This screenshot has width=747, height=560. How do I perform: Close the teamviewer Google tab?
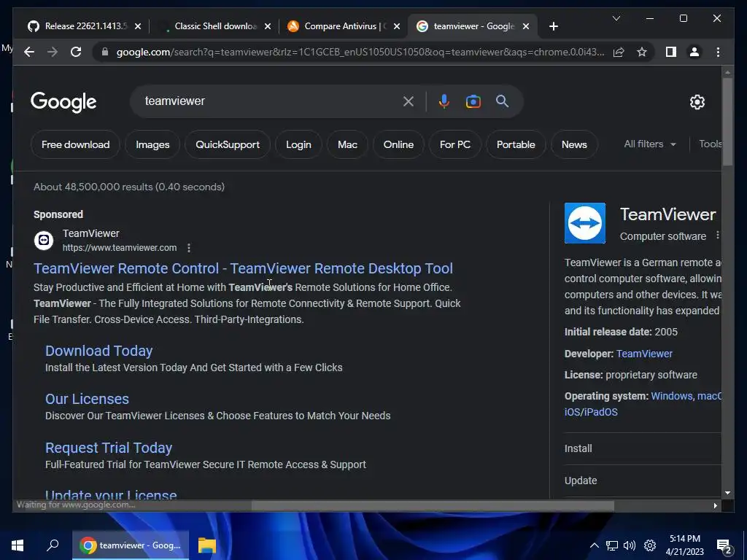(526, 26)
